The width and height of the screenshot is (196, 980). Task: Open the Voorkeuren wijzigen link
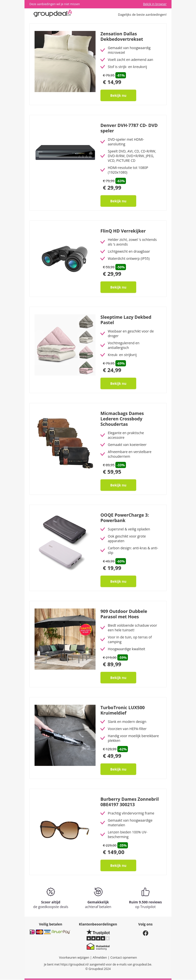(74, 958)
